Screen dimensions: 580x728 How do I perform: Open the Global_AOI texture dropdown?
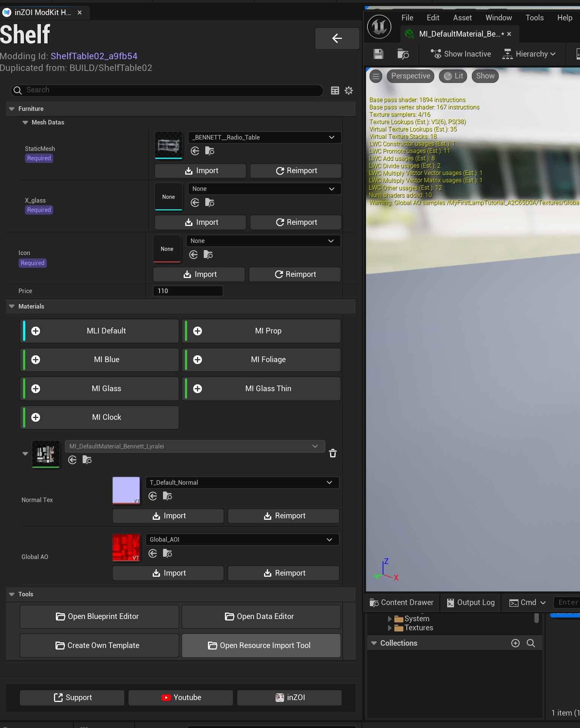pos(242,540)
